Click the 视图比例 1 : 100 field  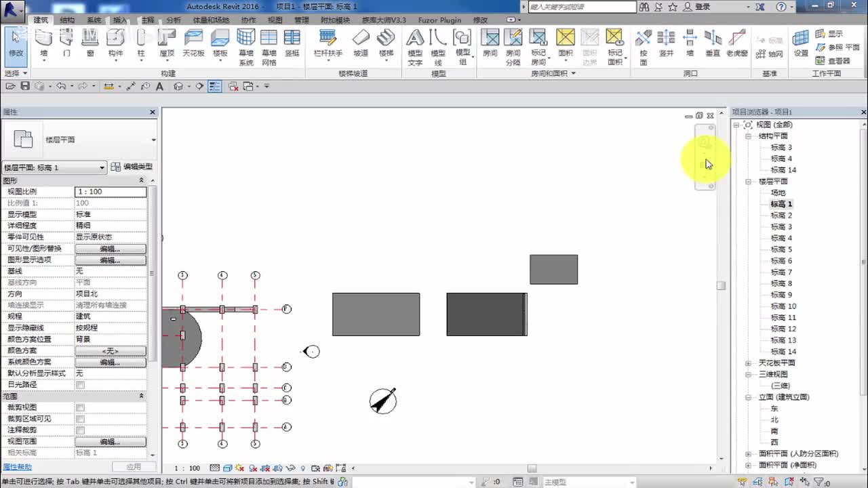coord(111,192)
